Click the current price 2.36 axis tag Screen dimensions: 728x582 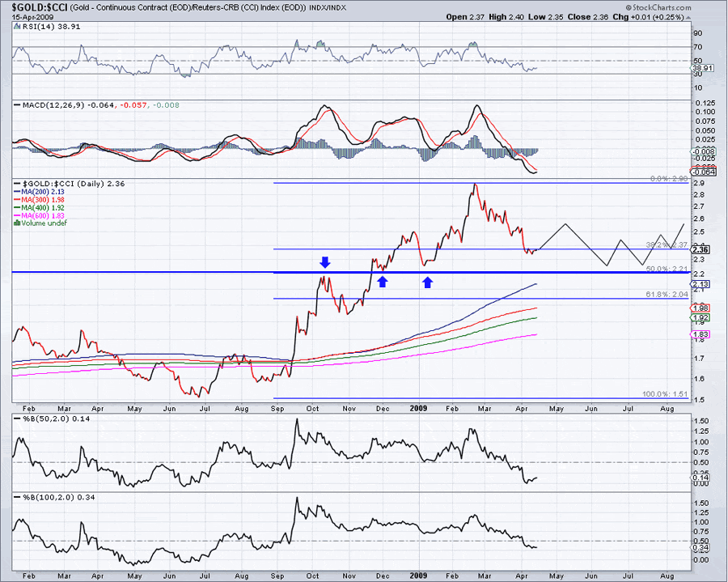(x=700, y=250)
